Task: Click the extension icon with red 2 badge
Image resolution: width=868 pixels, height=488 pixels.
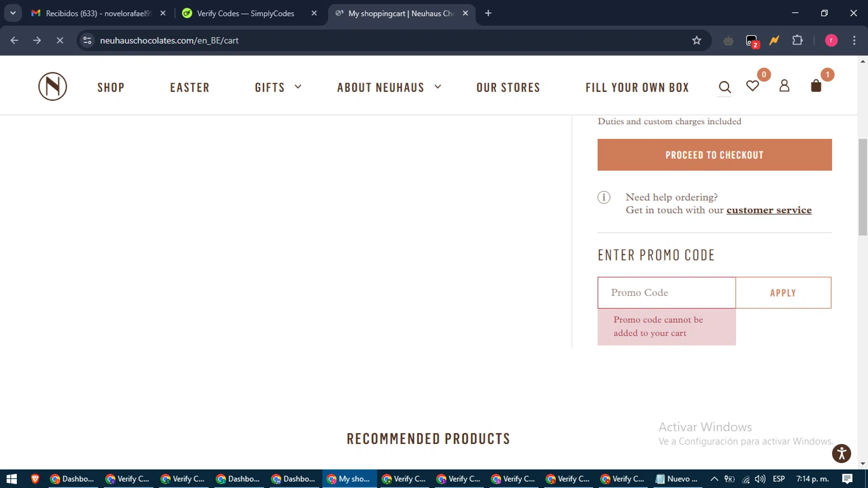Action: point(752,41)
